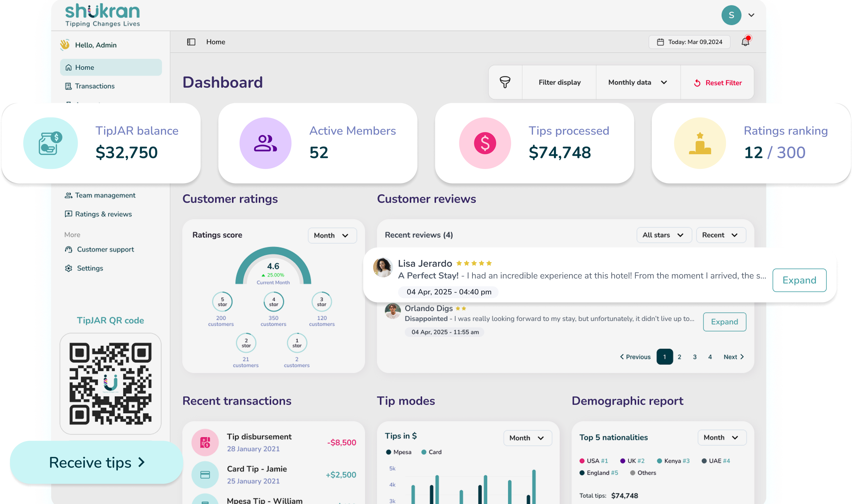The image size is (852, 504).
Task: Toggle the sidebar collapse control near Home breadcrumb
Action: pos(191,42)
